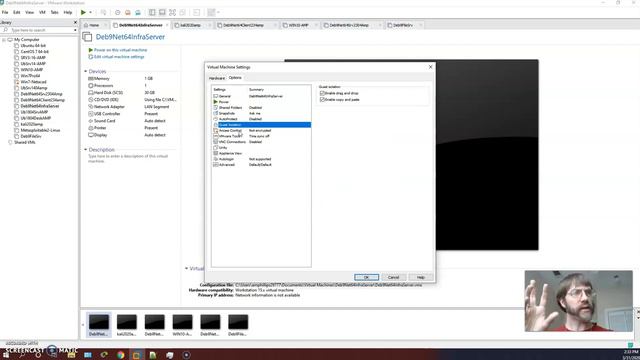Select Metasploitable2-Linux in the library
640x360 pixels.
tap(40, 130)
